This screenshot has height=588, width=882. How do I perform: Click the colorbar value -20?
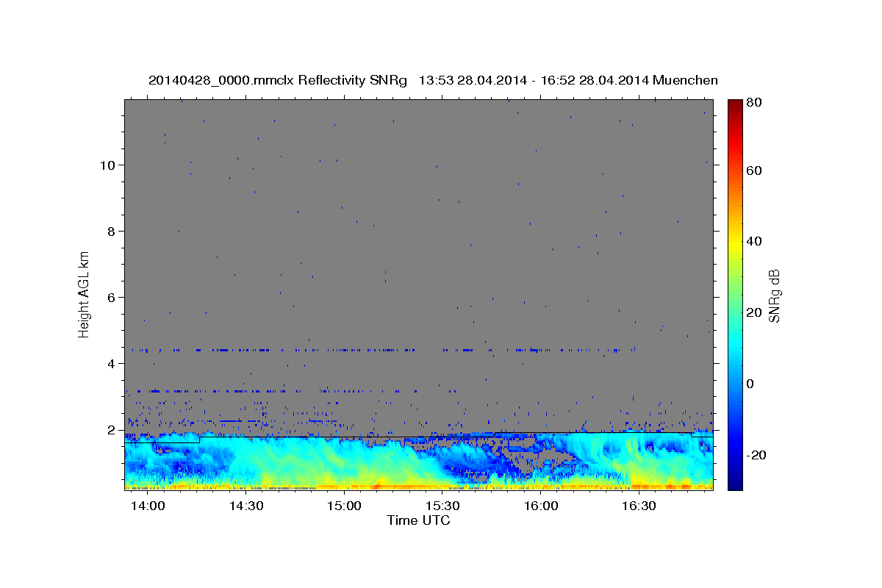point(756,455)
